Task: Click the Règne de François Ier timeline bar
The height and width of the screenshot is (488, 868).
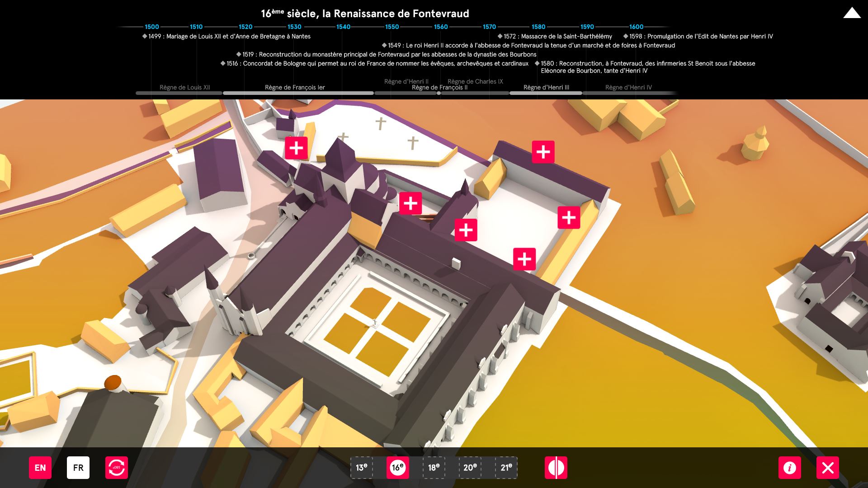Action: (x=298, y=93)
